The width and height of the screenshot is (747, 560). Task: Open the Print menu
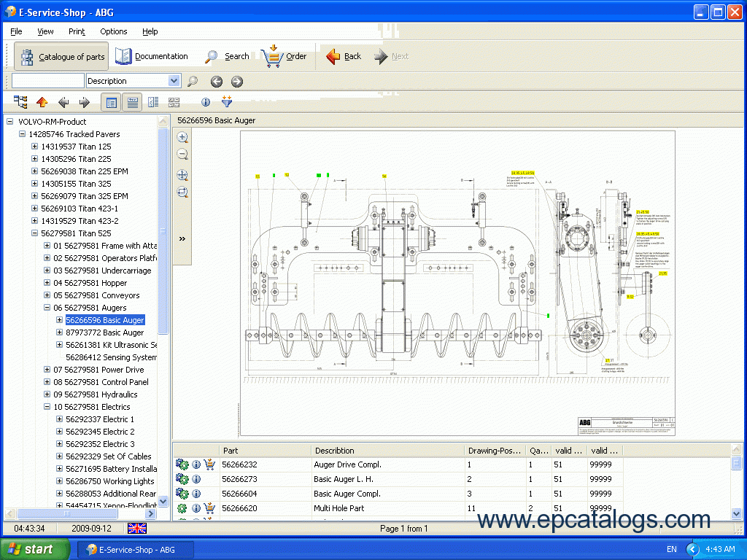(x=77, y=31)
